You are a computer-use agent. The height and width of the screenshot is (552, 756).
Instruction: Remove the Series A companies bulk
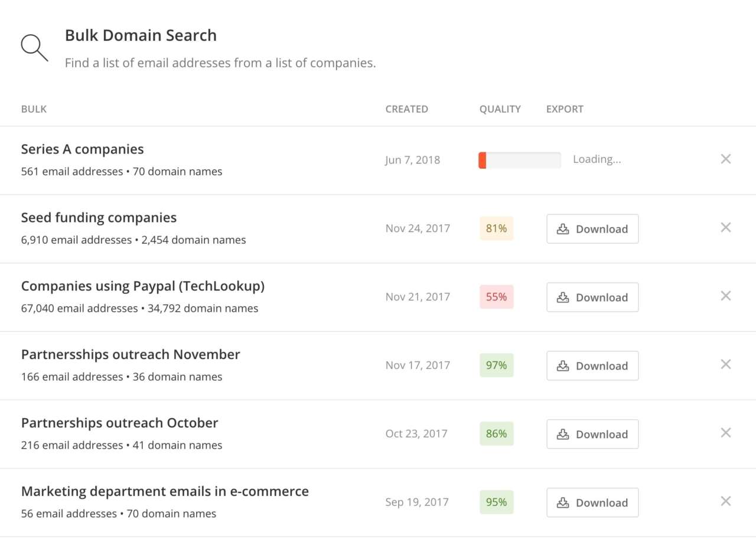pos(726,159)
